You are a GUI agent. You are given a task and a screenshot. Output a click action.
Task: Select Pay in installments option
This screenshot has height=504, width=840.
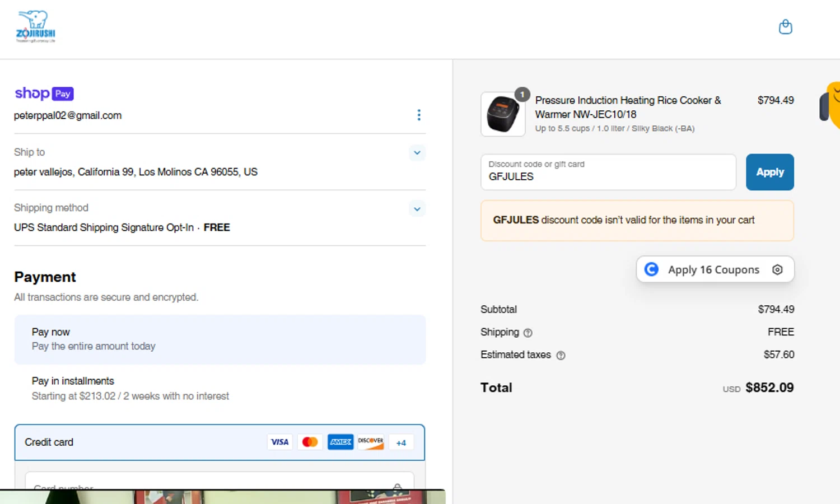tap(220, 388)
